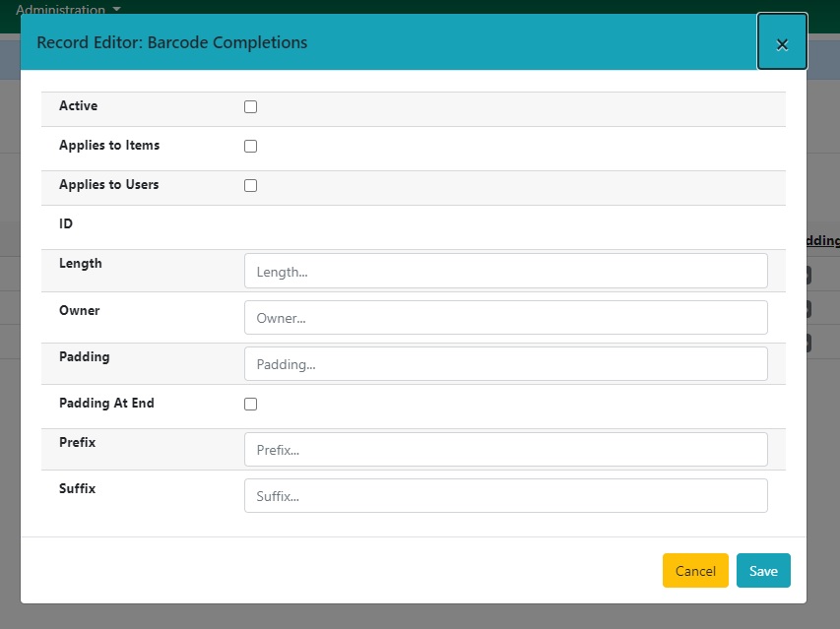
Task: Click the Cancel button
Action: 695,570
